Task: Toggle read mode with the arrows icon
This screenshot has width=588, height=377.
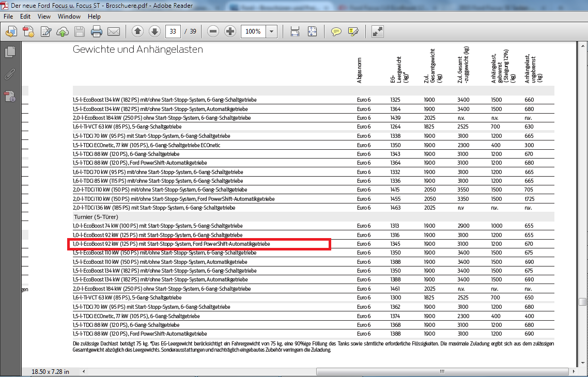Action: pyautogui.click(x=378, y=32)
